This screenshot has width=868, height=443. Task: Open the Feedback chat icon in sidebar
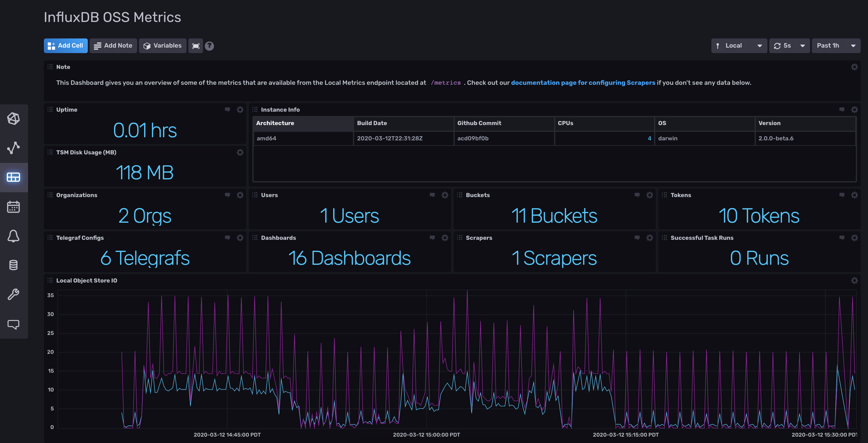click(x=13, y=324)
